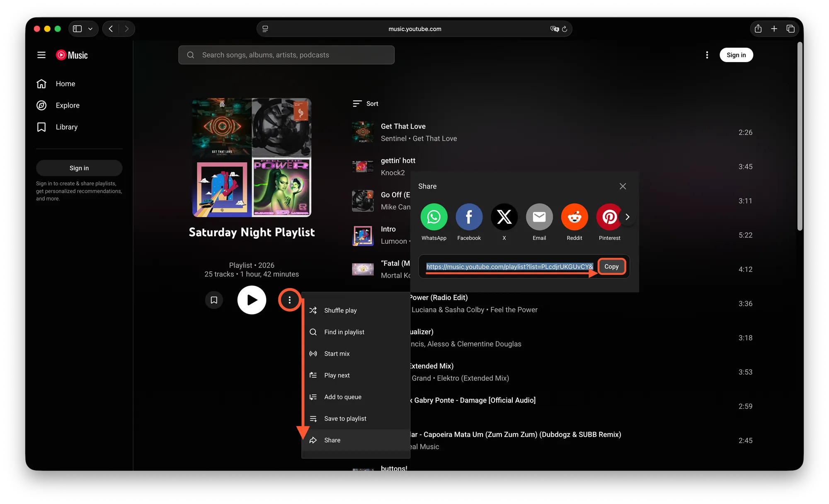Viewport: 829px width, 504px height.
Task: Focus the song search field
Action: tap(286, 55)
